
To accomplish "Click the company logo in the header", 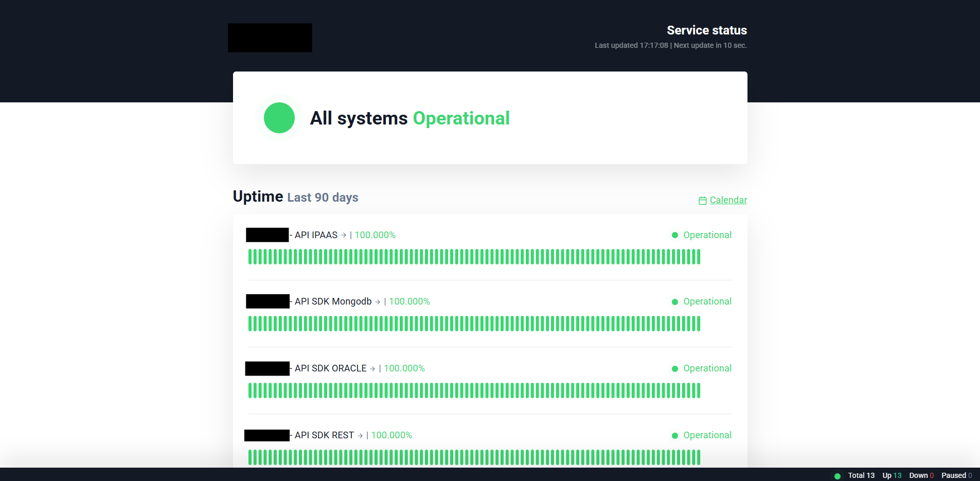I will [270, 38].
